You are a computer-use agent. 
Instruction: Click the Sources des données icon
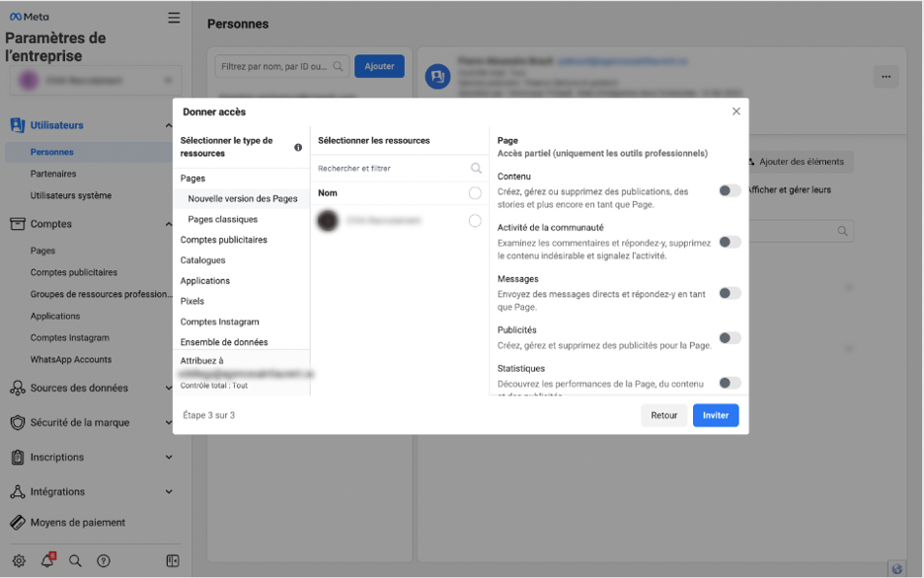(17, 388)
